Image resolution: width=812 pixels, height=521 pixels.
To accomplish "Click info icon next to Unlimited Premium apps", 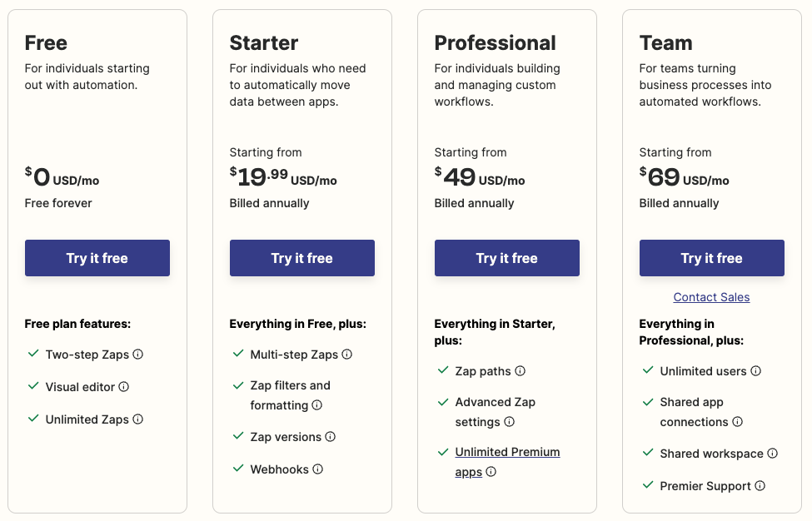I will (491, 472).
